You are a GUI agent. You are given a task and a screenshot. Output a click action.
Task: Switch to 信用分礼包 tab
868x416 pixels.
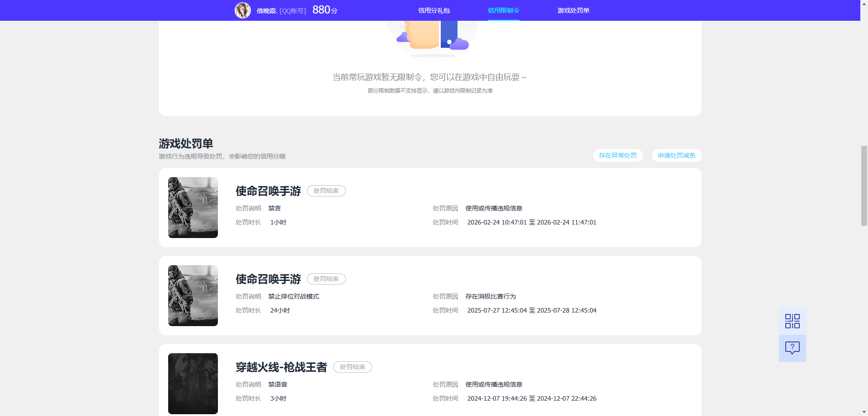tap(434, 10)
